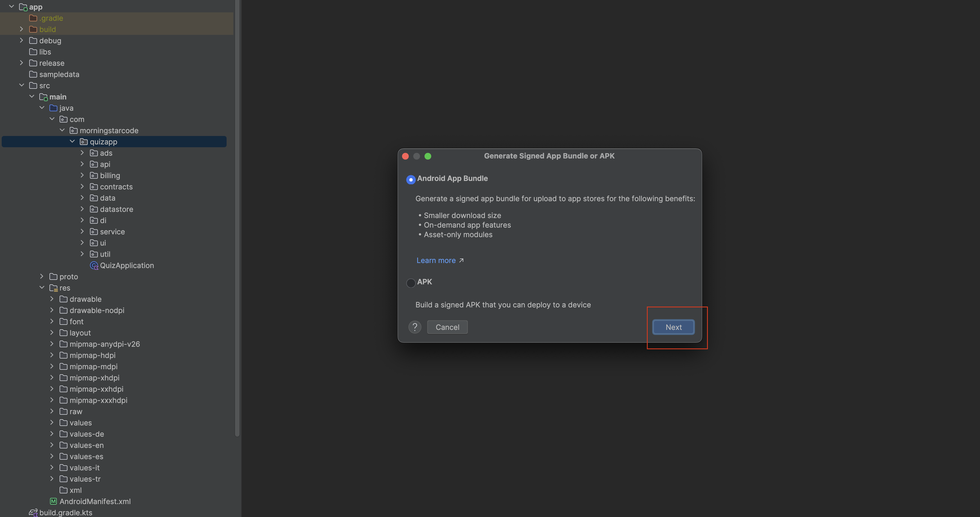980x517 pixels.
Task: Select the drawable-nodpi folder
Action: [114, 310]
